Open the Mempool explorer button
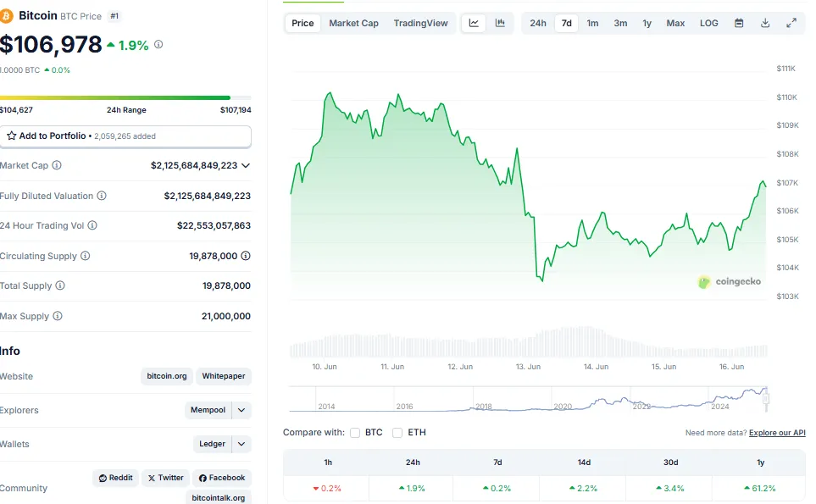 pos(208,410)
